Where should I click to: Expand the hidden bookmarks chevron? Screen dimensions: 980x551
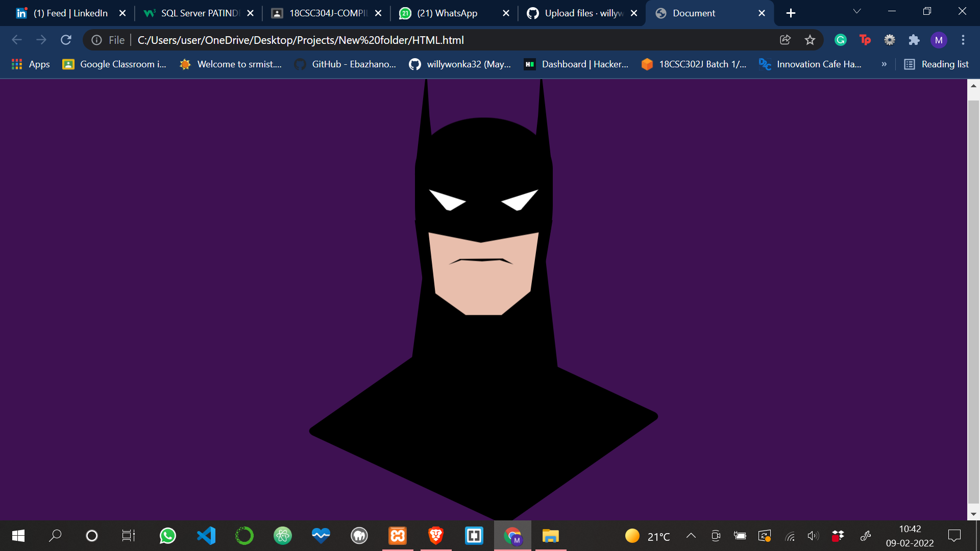point(884,64)
